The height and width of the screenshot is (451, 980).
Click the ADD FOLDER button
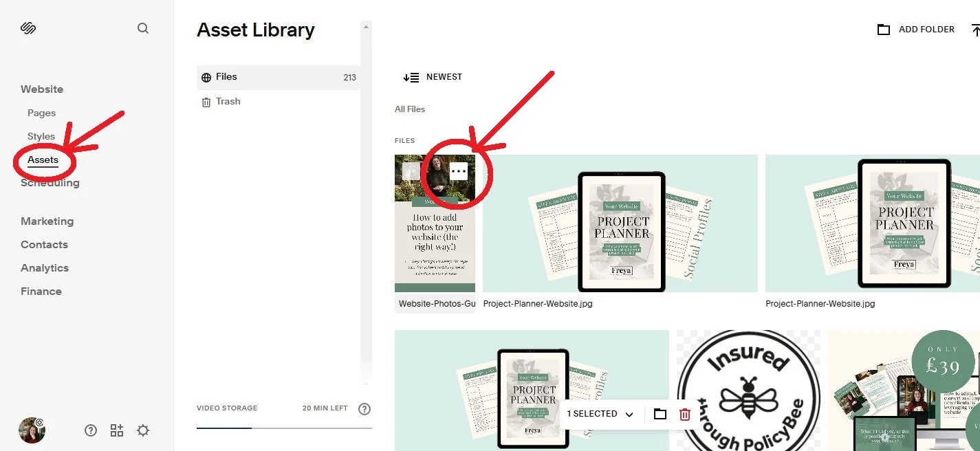(x=916, y=30)
